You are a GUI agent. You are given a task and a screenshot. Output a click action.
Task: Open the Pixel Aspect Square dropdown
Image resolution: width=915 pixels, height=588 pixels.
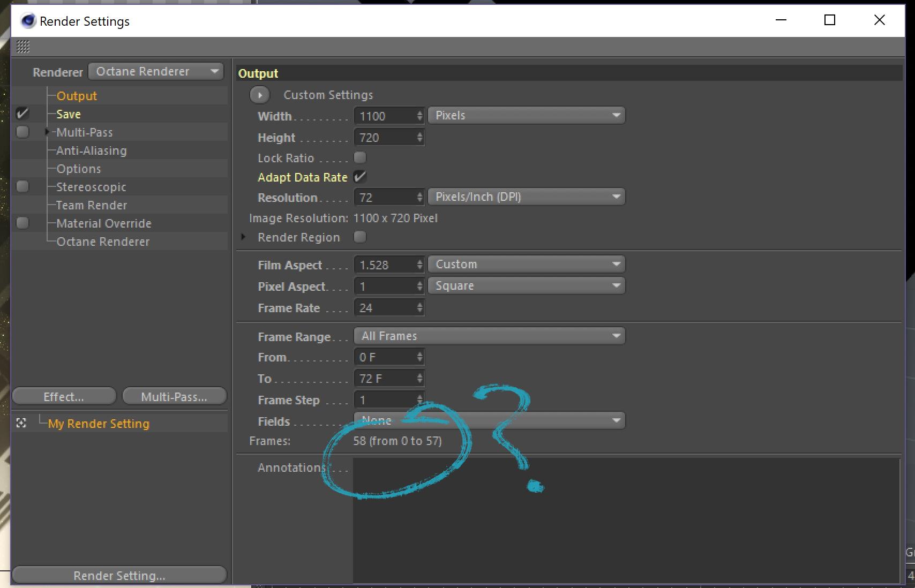(x=526, y=285)
